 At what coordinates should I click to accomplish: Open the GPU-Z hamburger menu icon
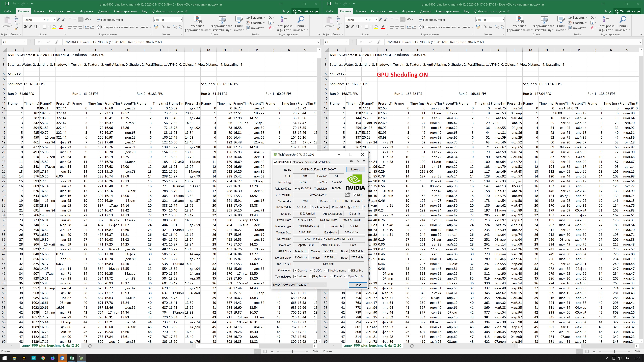tap(364, 161)
